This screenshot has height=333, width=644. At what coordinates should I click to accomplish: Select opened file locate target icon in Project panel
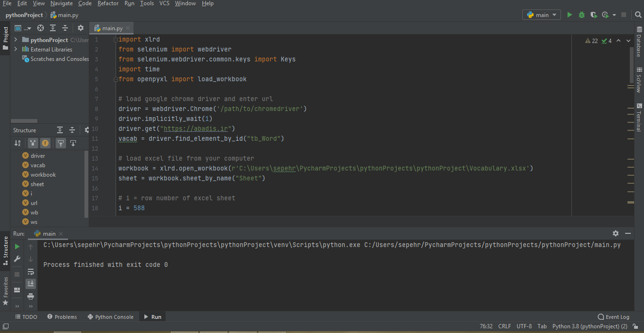click(41, 28)
